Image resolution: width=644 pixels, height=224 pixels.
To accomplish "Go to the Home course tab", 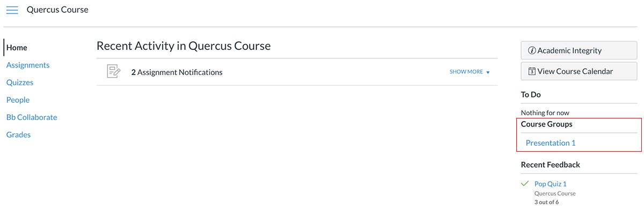I will 17,47.
